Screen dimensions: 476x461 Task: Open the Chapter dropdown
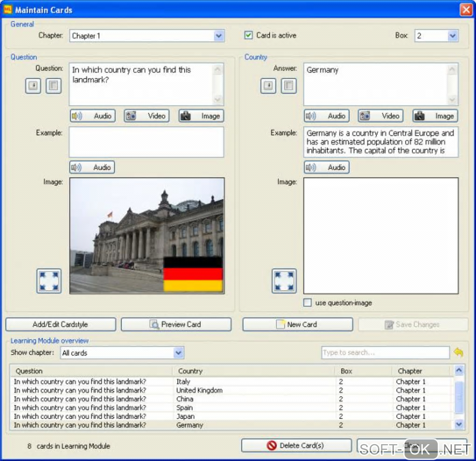219,36
